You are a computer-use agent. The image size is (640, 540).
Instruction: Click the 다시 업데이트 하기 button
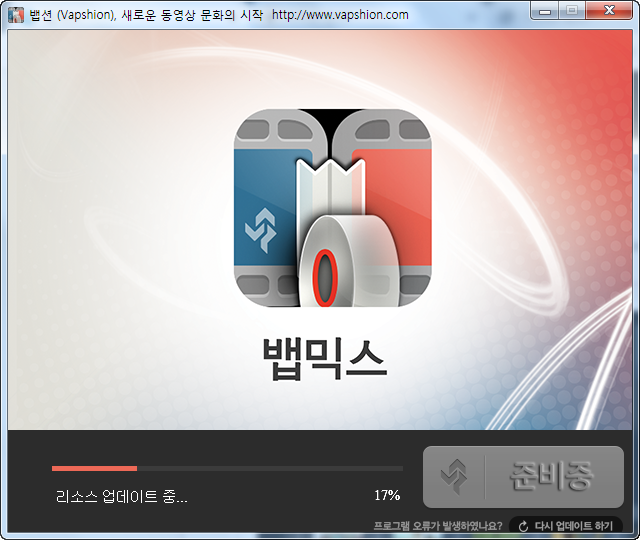(566, 526)
